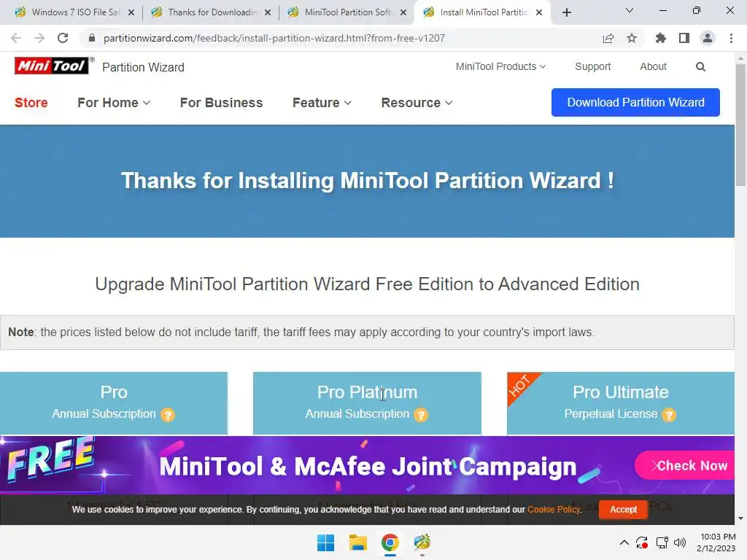Expand the Resource menu
This screenshot has width=747, height=560.
(x=417, y=103)
